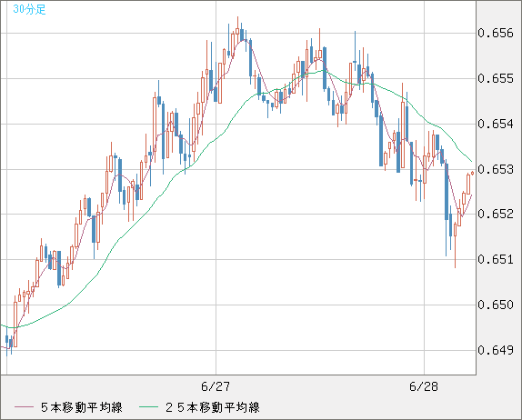This screenshot has width=522, height=420.
Task: Click the purple 5-period legend line swatch
Action: click(24, 407)
